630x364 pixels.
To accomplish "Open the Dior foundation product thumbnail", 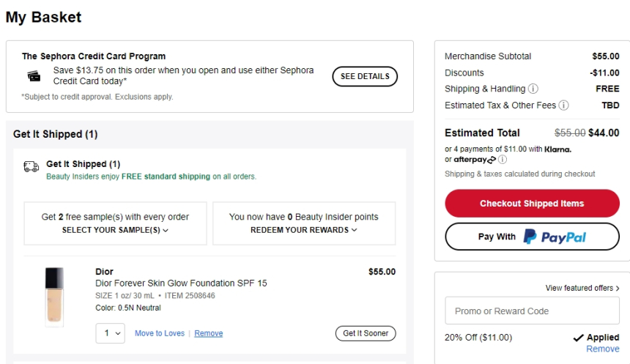I will pyautogui.click(x=54, y=297).
